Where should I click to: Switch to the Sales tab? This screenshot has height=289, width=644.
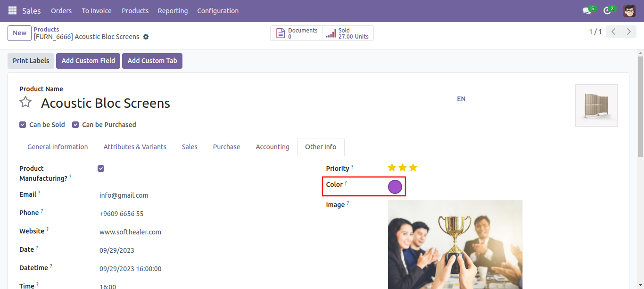[190, 147]
